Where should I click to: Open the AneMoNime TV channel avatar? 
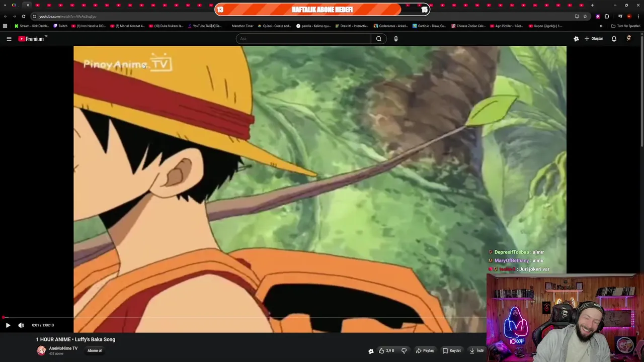(41, 350)
